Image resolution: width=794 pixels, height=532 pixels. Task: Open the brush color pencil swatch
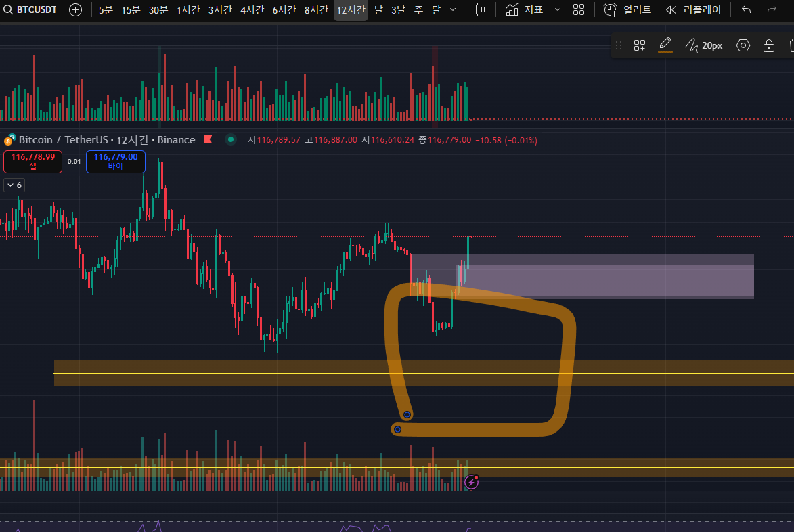tap(665, 45)
